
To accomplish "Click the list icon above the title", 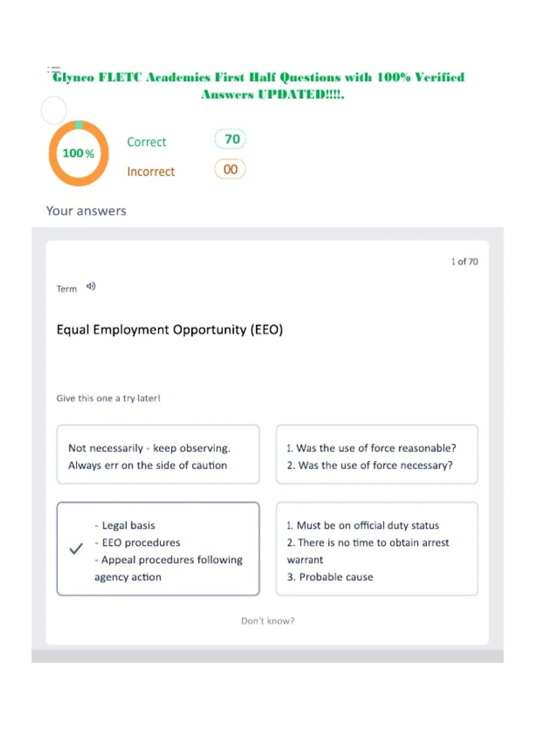I will (x=54, y=70).
